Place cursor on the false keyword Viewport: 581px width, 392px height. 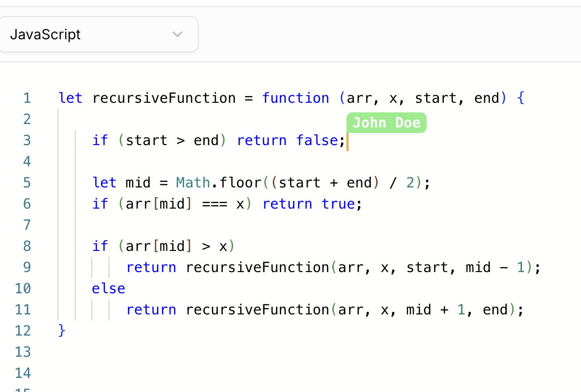[x=317, y=140]
